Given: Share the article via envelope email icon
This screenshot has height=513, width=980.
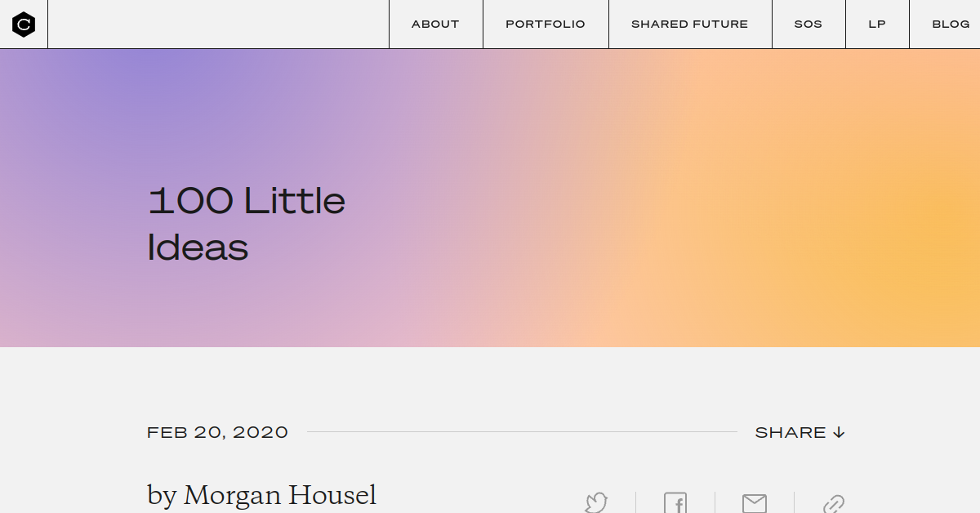Looking at the screenshot, I should click(755, 502).
